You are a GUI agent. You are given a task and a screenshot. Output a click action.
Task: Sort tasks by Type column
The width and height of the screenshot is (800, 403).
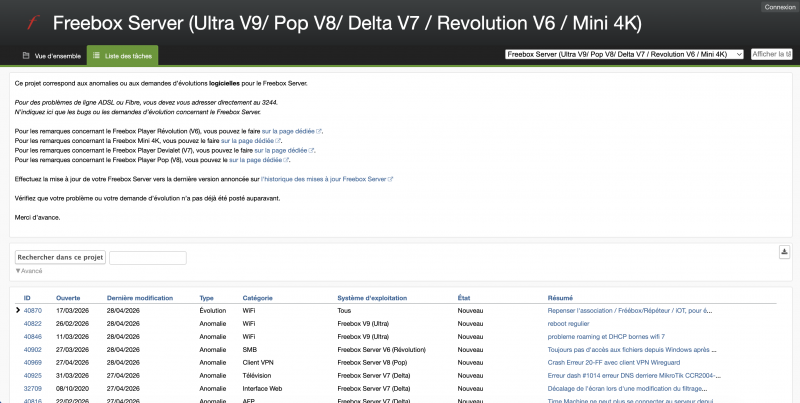click(x=206, y=298)
